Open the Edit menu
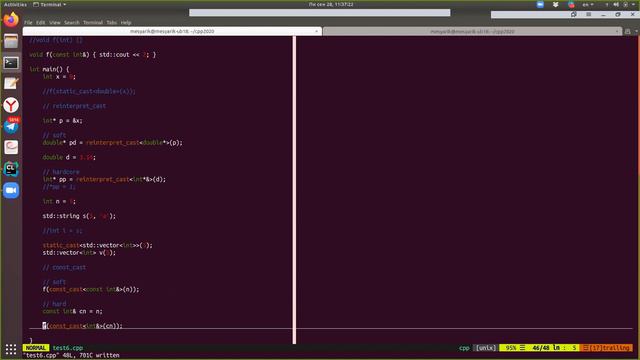Image resolution: width=640 pixels, height=360 pixels. pos(40,22)
